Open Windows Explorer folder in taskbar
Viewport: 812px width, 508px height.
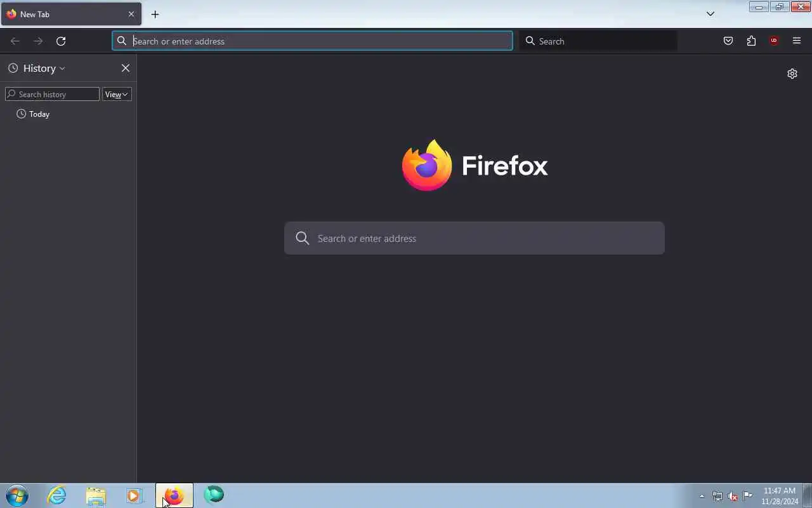tap(96, 495)
